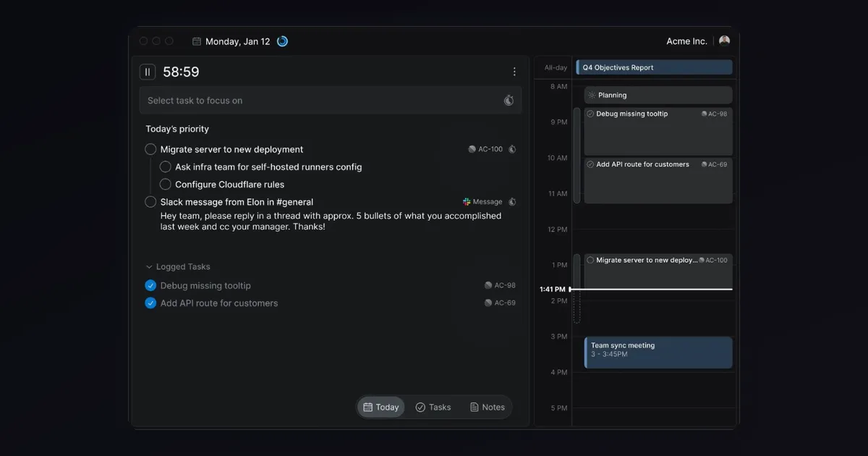The height and width of the screenshot is (456, 868).
Task: Click the 12 PM hour label
Action: tap(557, 229)
